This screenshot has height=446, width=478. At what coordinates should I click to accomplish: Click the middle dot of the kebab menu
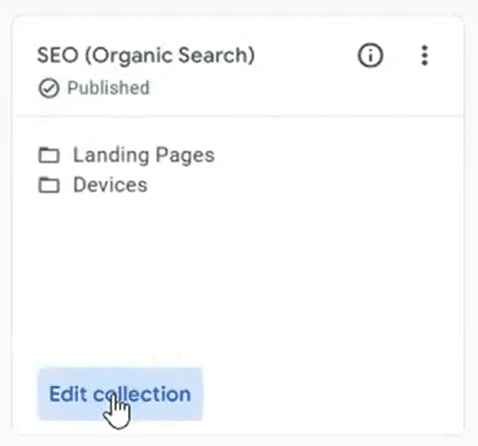424,55
